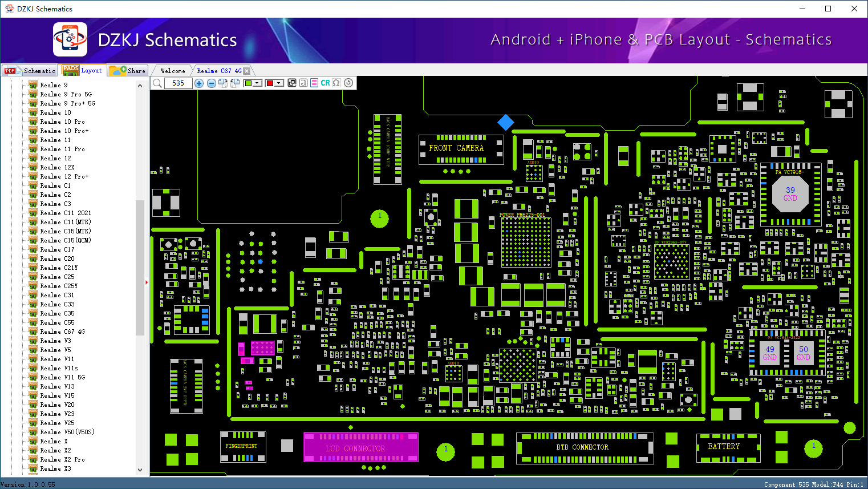Click the tree panel scroll down arrow
The width and height of the screenshot is (868, 489).
[140, 470]
